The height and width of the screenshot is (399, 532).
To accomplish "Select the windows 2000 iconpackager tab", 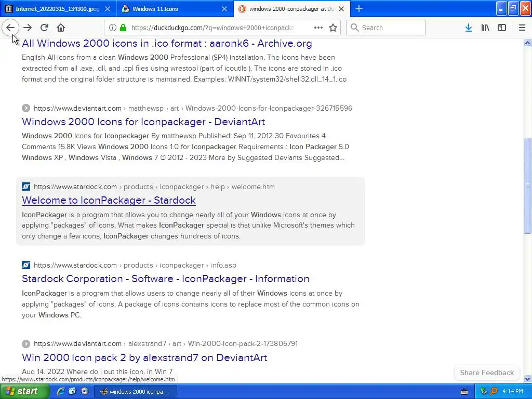I will pos(292,8).
